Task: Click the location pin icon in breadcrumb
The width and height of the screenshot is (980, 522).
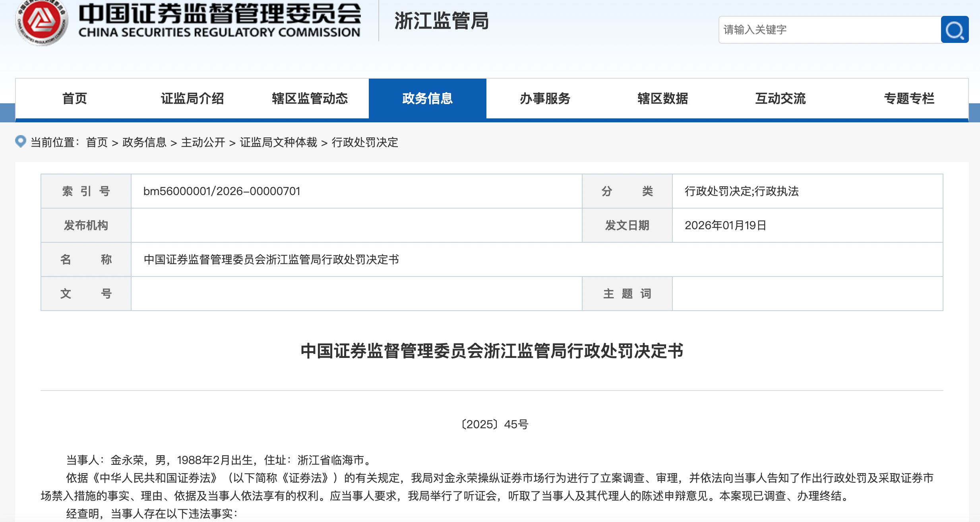Action: coord(21,141)
